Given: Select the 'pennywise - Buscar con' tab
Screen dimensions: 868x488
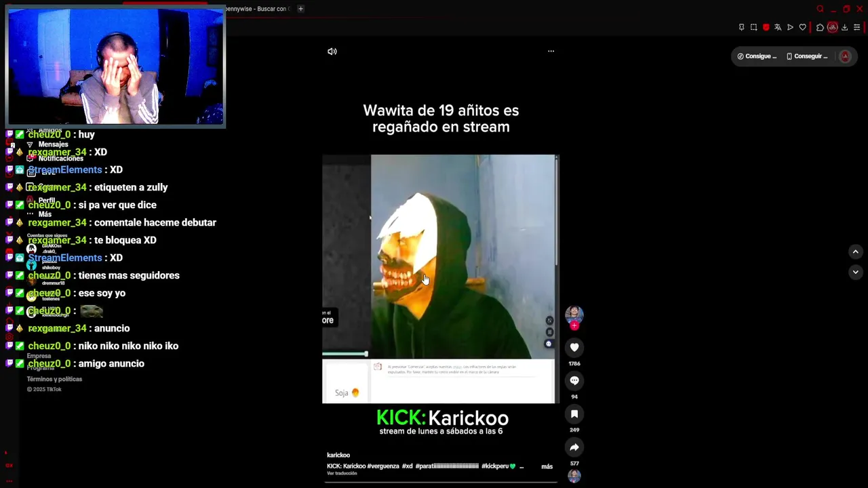Looking at the screenshot, I should (258, 9).
